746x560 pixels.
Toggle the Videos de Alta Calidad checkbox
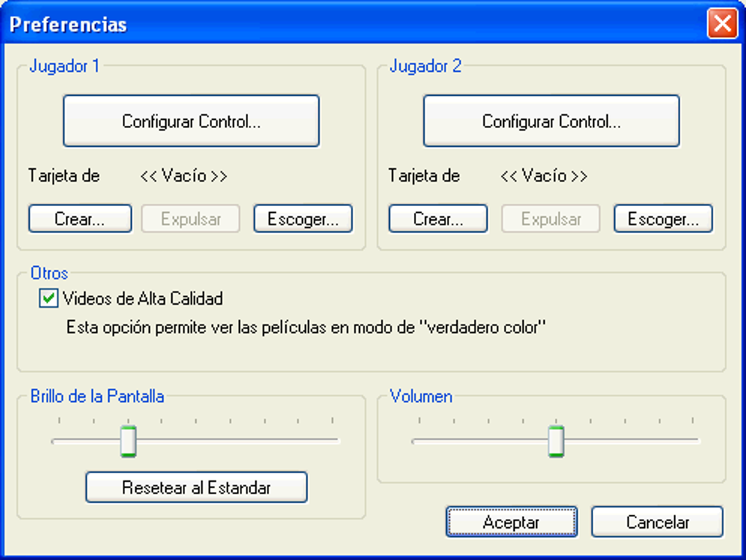click(49, 298)
